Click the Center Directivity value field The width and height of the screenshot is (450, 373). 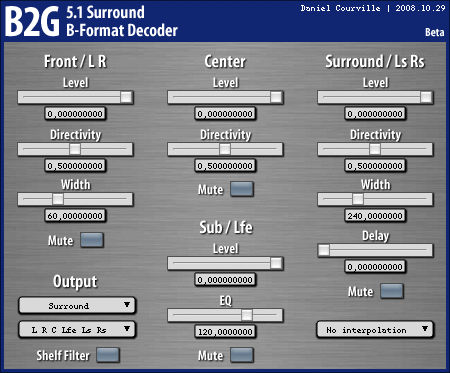[x=225, y=166]
